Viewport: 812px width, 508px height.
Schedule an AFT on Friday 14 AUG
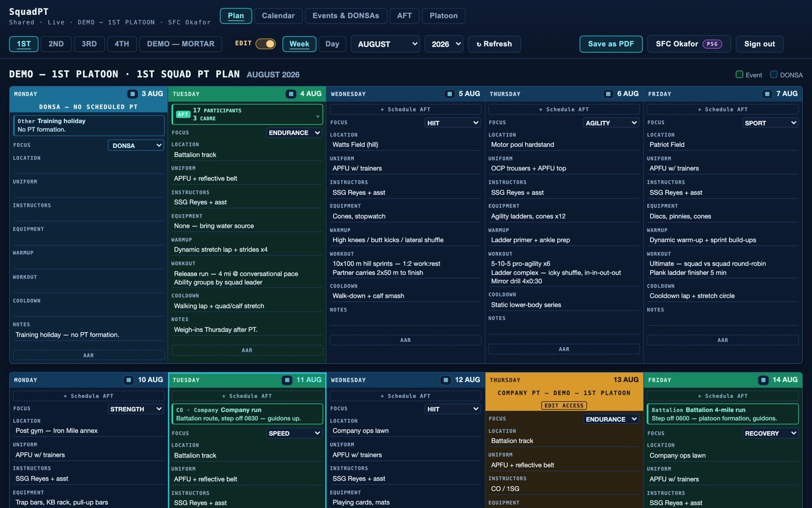coord(723,396)
